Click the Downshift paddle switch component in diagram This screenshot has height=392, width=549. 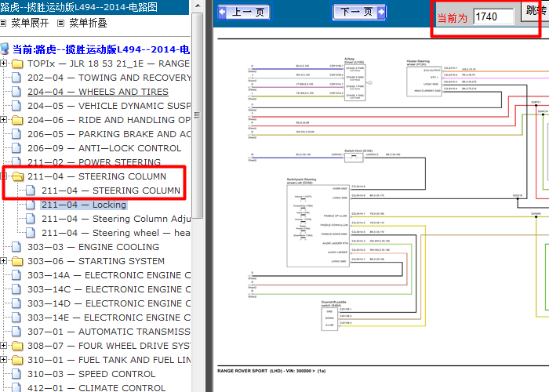[329, 318]
